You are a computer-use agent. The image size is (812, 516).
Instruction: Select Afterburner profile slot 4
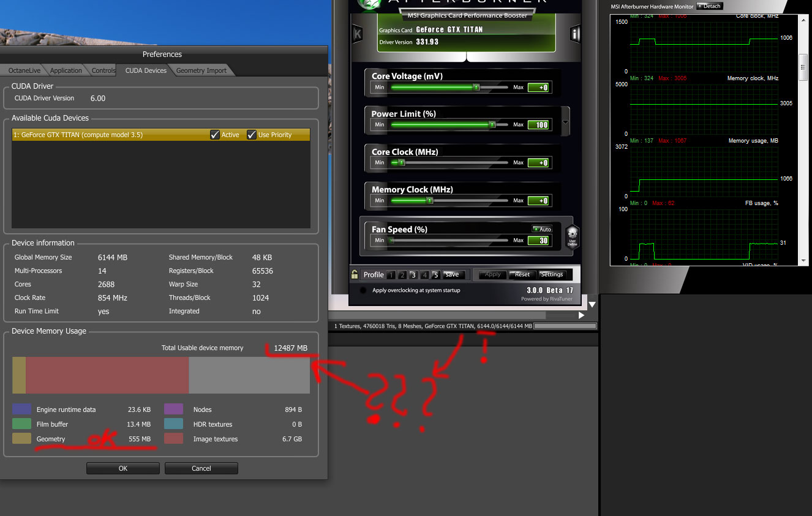pos(424,275)
